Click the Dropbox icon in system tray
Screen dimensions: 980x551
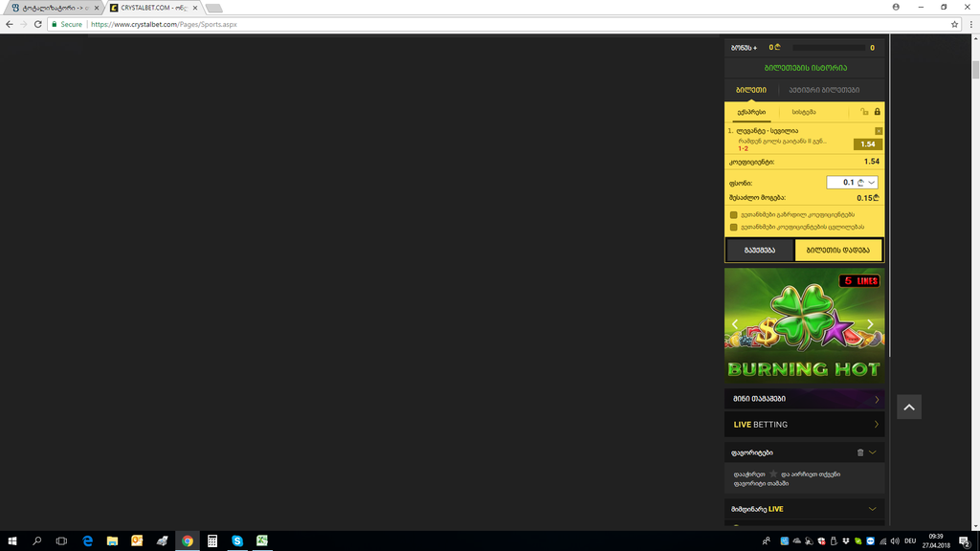pyautogui.click(x=846, y=541)
